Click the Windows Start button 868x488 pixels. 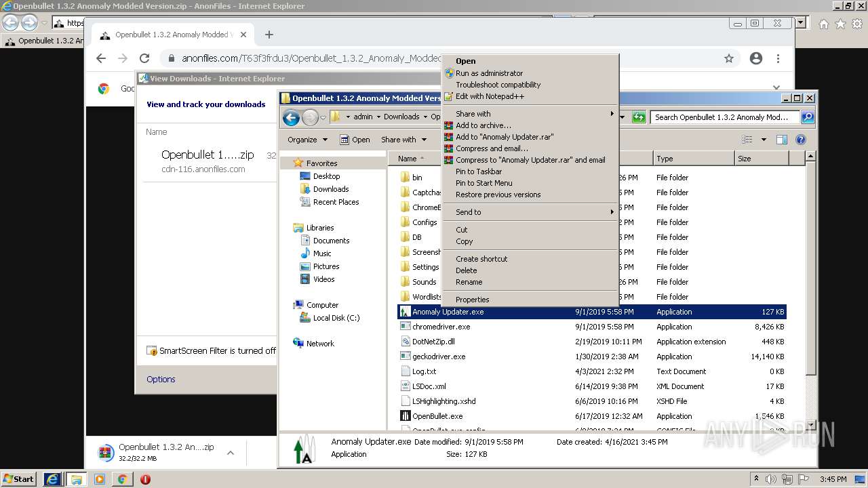18,479
